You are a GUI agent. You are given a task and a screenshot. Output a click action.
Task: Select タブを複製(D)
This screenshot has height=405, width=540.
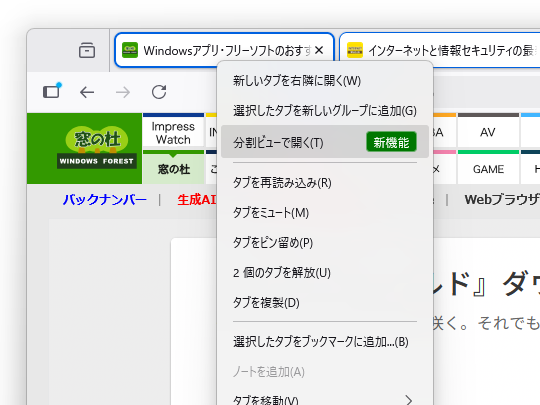pyautogui.click(x=325, y=303)
